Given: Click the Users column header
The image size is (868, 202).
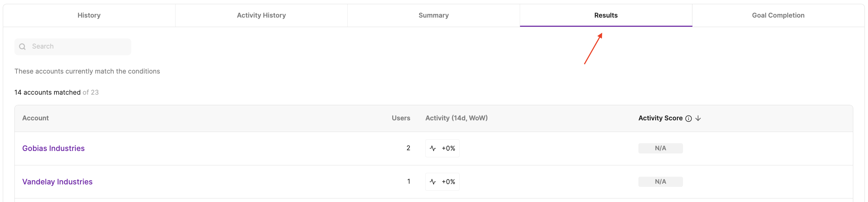Looking at the screenshot, I should coord(401,118).
